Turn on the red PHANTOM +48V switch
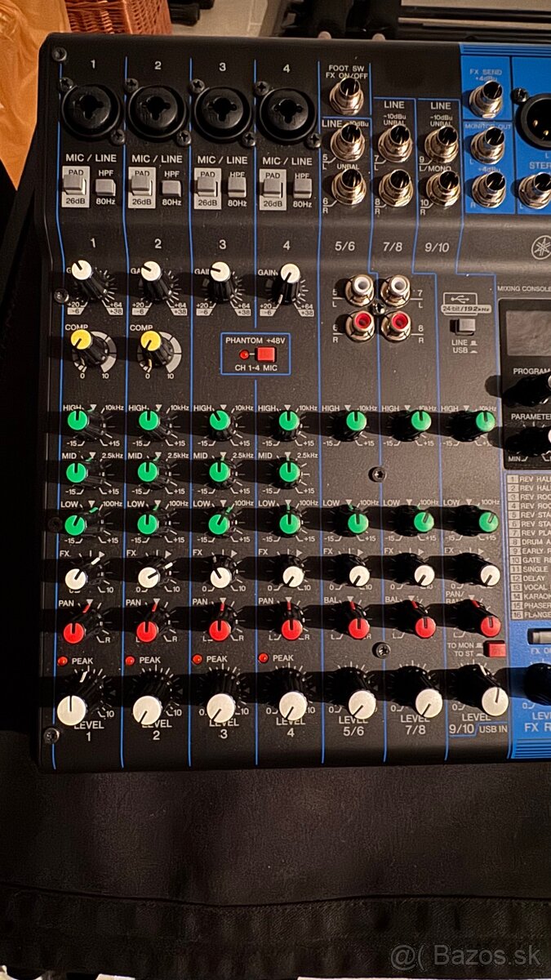The width and height of the screenshot is (551, 980). [265, 354]
